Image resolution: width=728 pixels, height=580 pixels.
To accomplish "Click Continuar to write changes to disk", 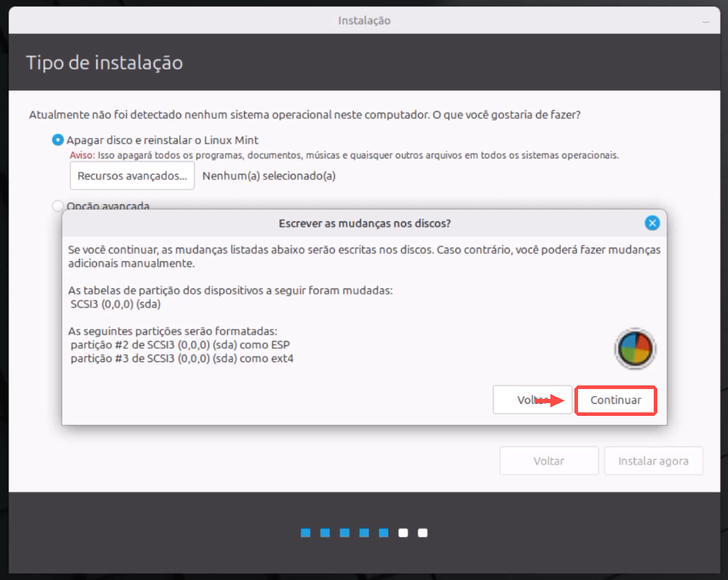I will (616, 400).
